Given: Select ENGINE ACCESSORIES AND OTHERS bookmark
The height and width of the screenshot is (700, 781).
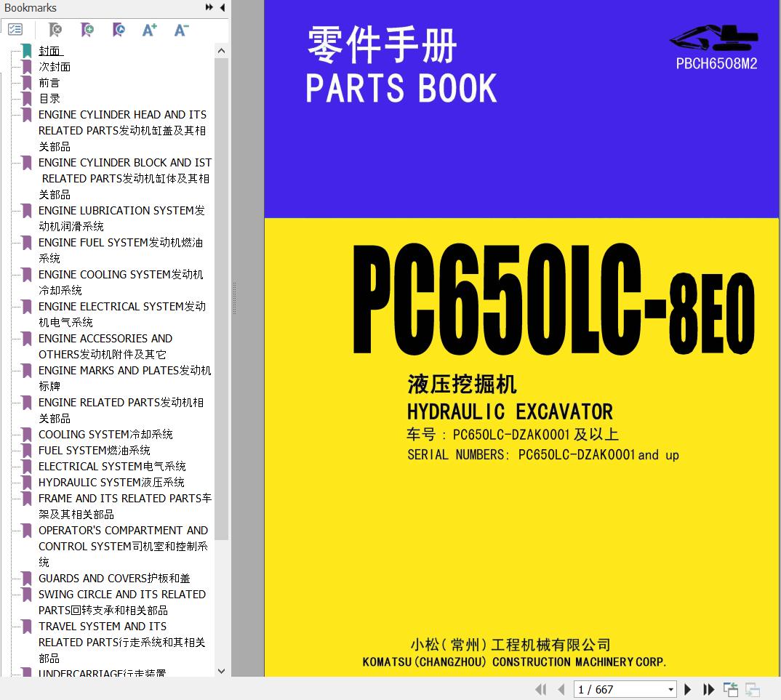Looking at the screenshot, I should point(105,346).
